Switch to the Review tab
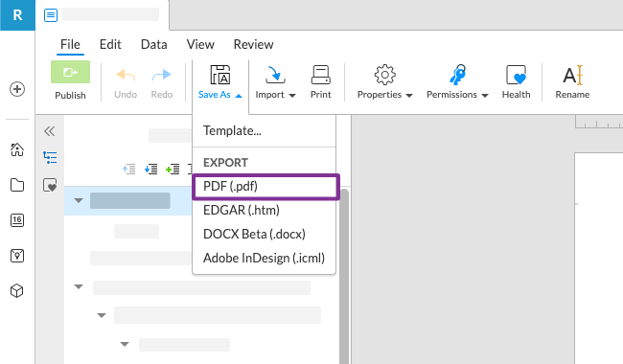 pos(253,44)
